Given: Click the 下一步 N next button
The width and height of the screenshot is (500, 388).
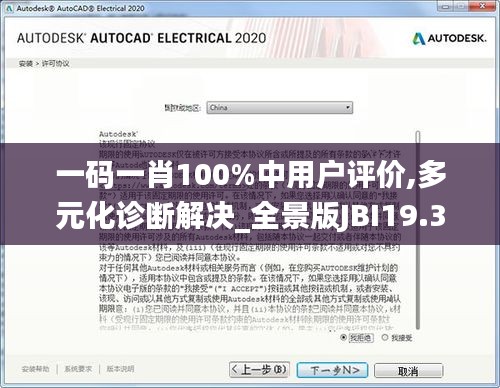Looking at the screenshot, I should coord(332,370).
